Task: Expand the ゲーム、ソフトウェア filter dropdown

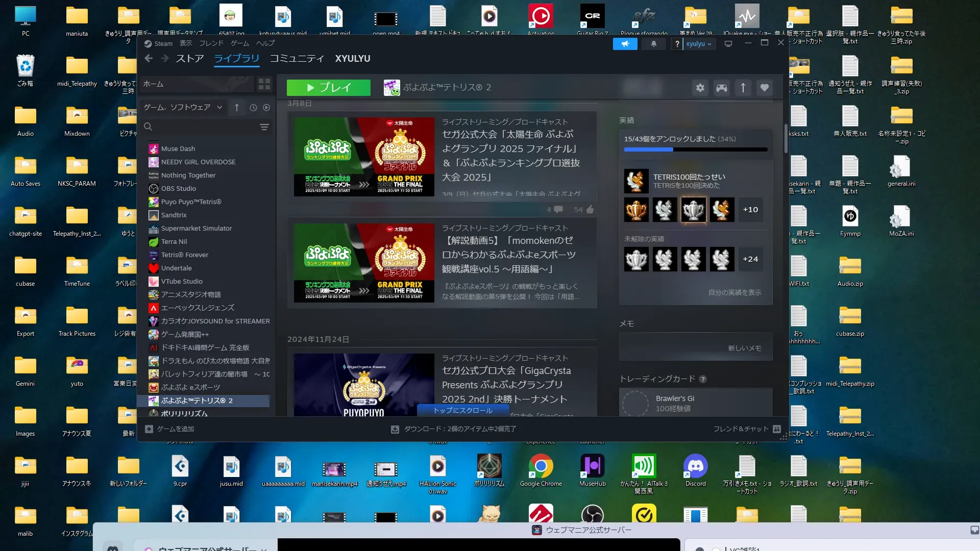Action: [219, 108]
